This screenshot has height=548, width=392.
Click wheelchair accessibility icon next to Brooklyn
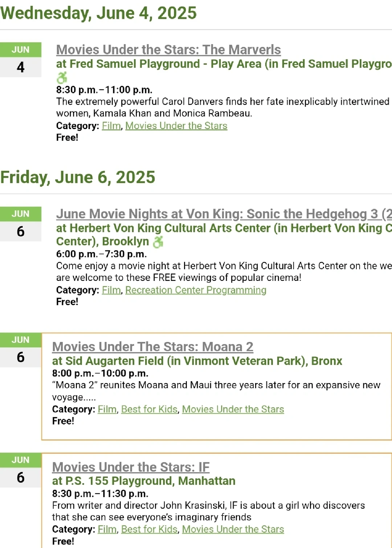(x=158, y=242)
